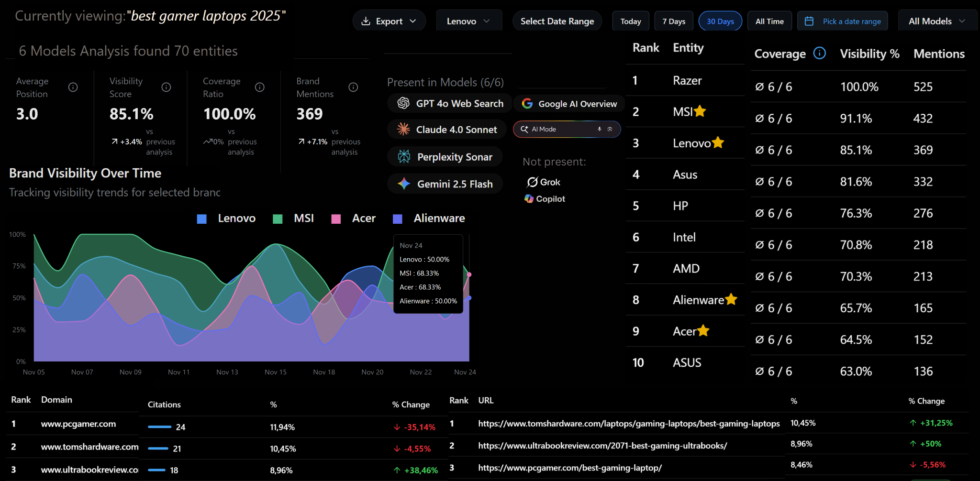The image size is (980, 481).
Task: Click the microphone icon in the AI Mode box
Action: click(599, 129)
